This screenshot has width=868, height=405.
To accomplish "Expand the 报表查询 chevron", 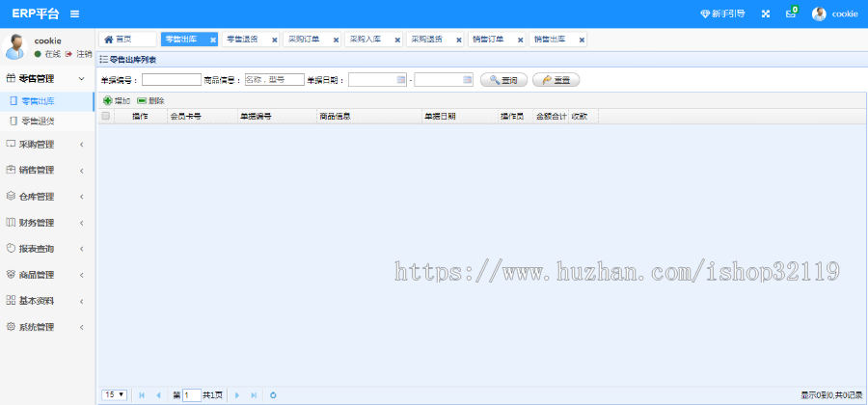I will 81,249.
